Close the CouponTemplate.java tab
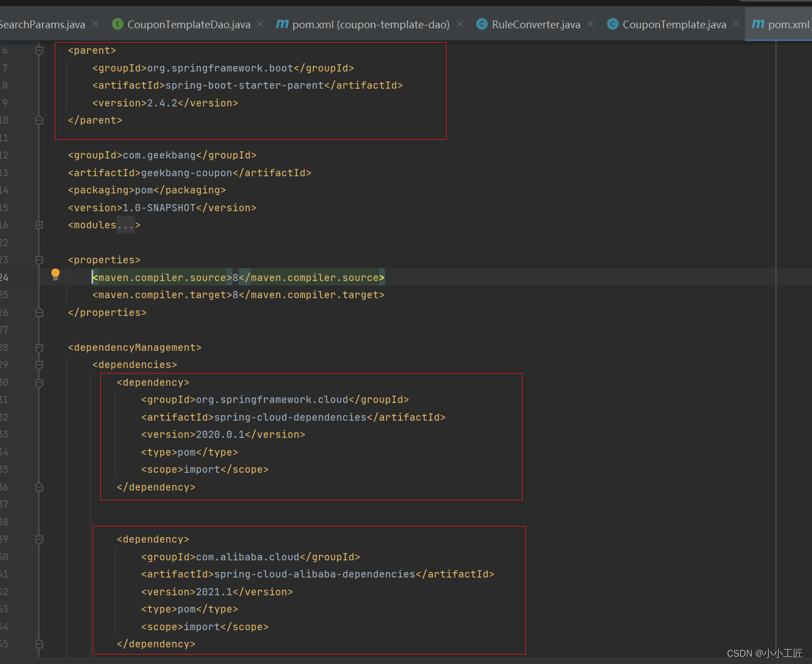Viewport: 812px width, 664px height. click(736, 24)
